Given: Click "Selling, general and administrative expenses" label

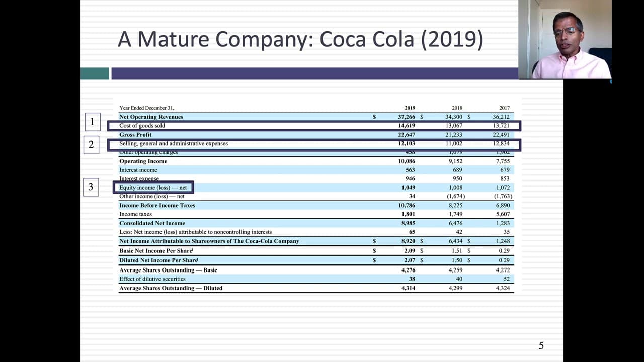Looking at the screenshot, I should 174,144.
